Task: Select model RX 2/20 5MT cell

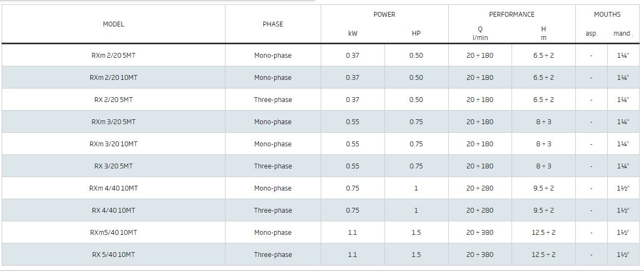Action: pos(114,100)
